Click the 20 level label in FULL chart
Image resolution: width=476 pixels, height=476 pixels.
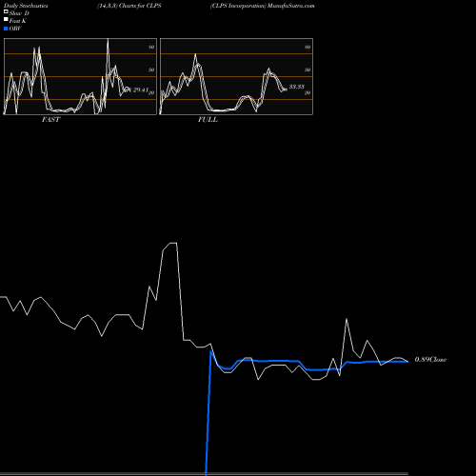307,92
